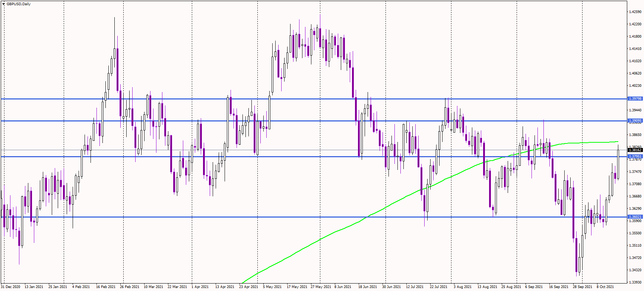Click the 1.42590 price axis label
The width and height of the screenshot is (644, 291).
tap(635, 12)
